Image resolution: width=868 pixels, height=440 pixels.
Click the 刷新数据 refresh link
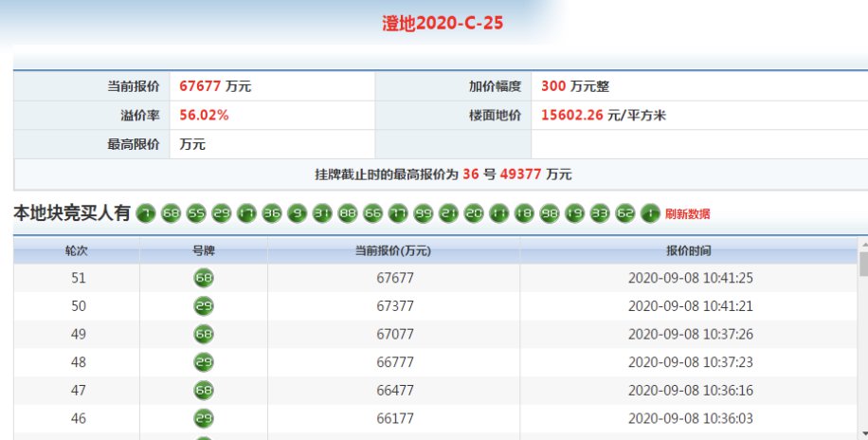tap(687, 214)
